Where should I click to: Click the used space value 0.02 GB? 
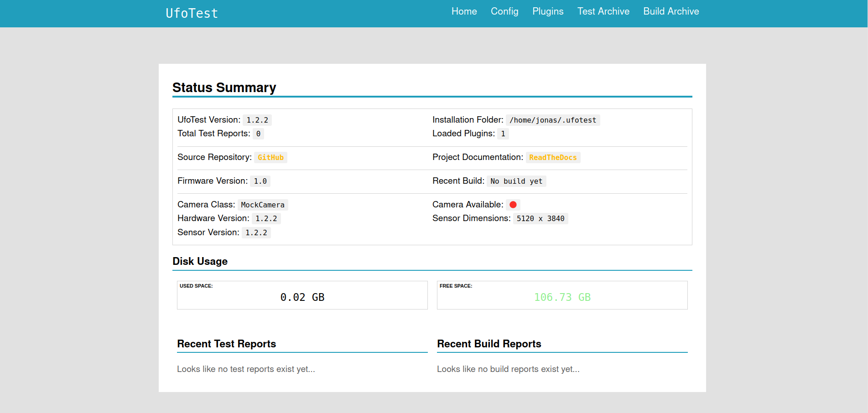pos(302,297)
